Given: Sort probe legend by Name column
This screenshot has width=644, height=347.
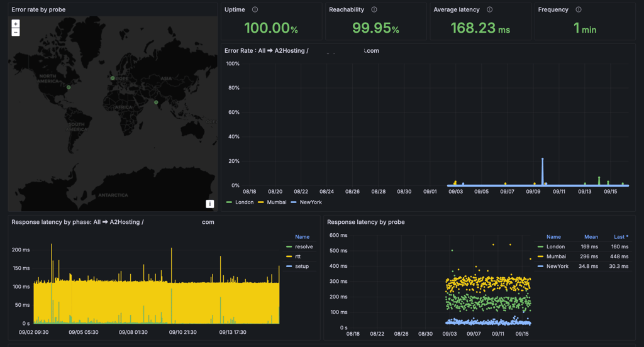Looking at the screenshot, I should pos(553,237).
